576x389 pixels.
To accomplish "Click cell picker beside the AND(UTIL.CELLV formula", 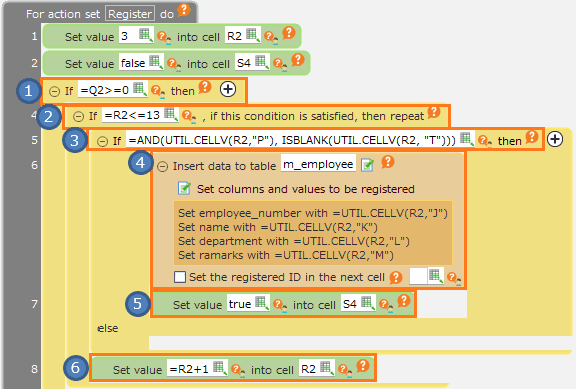I will pyautogui.click(x=467, y=139).
